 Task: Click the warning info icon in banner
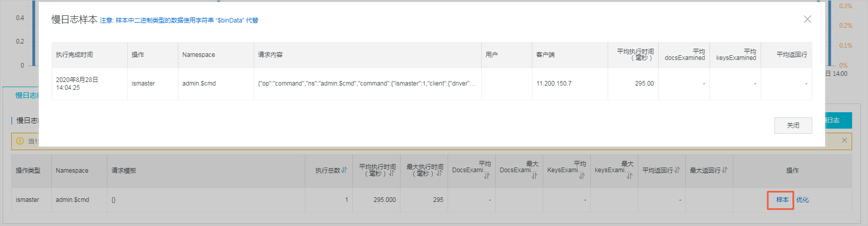[20, 141]
